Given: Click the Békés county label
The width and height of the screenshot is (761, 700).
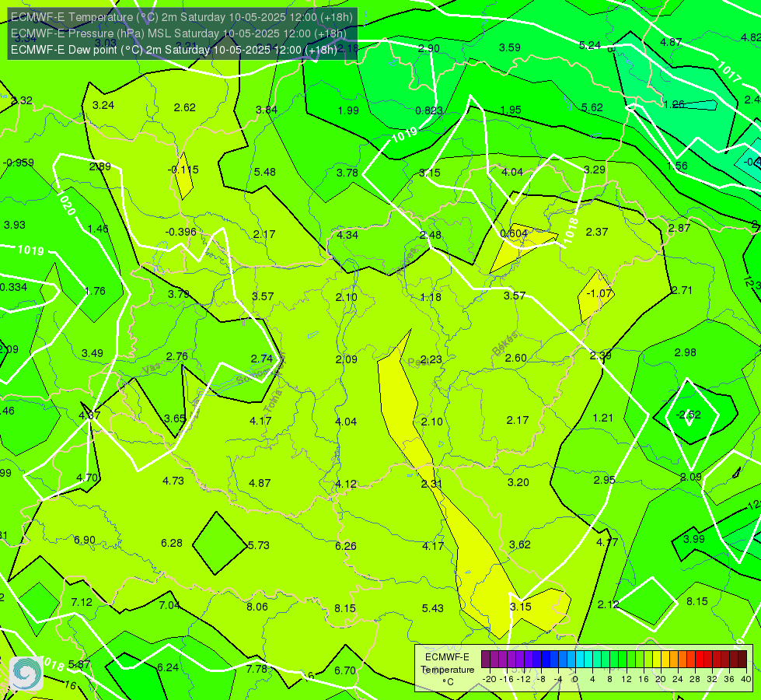Looking at the screenshot, I should click(x=504, y=344).
